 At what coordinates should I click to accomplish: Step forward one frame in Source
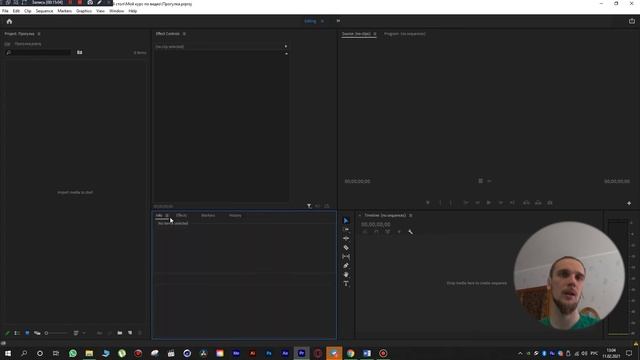coord(501,202)
